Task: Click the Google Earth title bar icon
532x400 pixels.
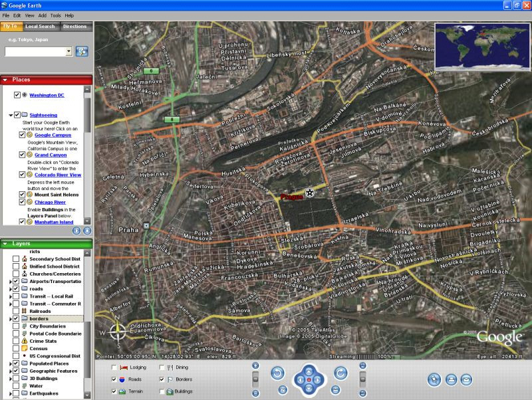Action: click(x=4, y=5)
